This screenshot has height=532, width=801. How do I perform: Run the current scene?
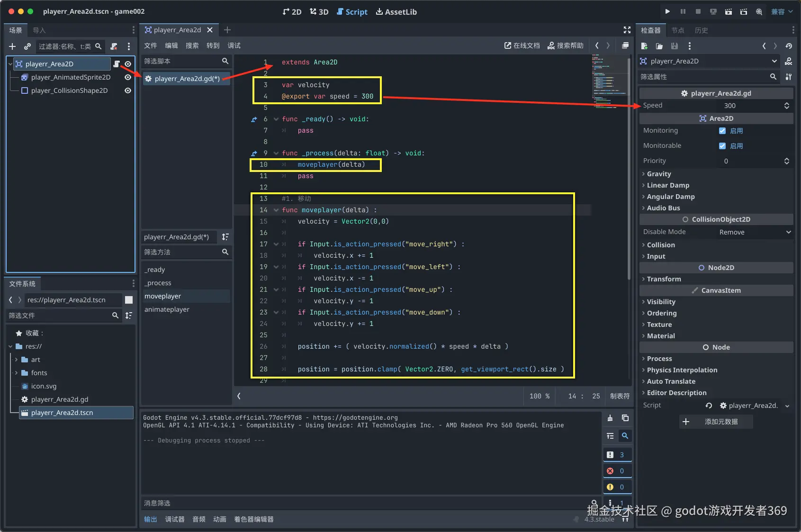pyautogui.click(x=728, y=12)
